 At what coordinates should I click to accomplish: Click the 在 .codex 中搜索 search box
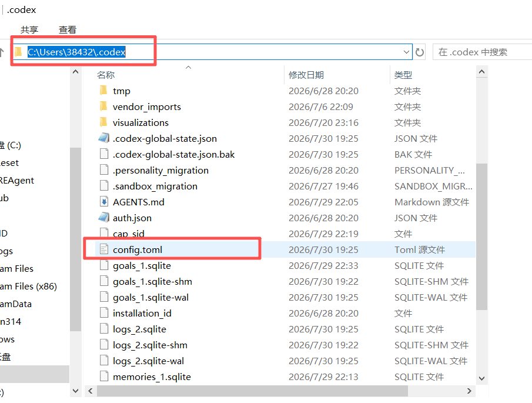(x=482, y=52)
